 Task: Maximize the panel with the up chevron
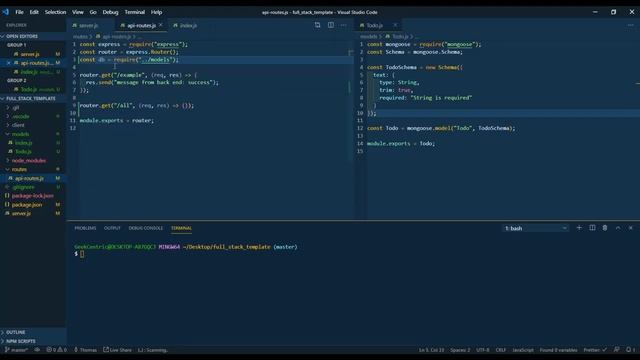(x=618, y=228)
